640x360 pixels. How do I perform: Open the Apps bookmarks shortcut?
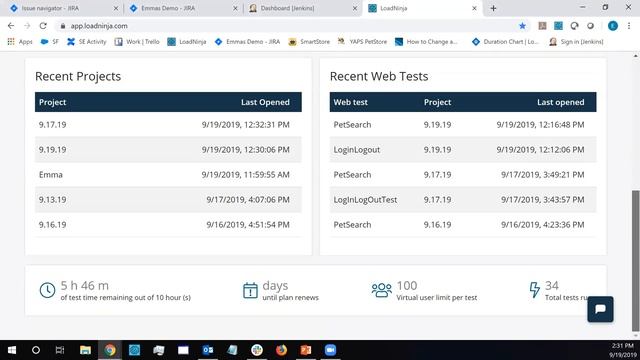tap(20, 42)
